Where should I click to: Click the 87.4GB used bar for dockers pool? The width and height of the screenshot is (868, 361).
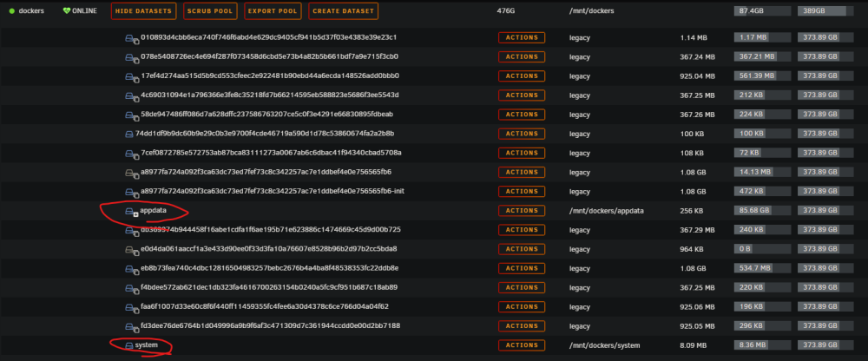[762, 11]
